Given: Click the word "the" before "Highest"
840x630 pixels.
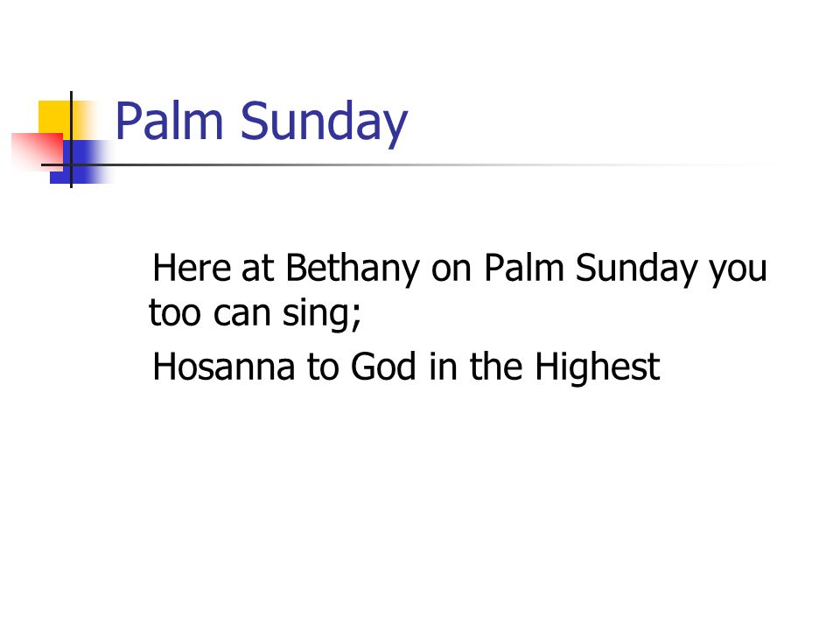Looking at the screenshot, I should pyautogui.click(x=496, y=367).
